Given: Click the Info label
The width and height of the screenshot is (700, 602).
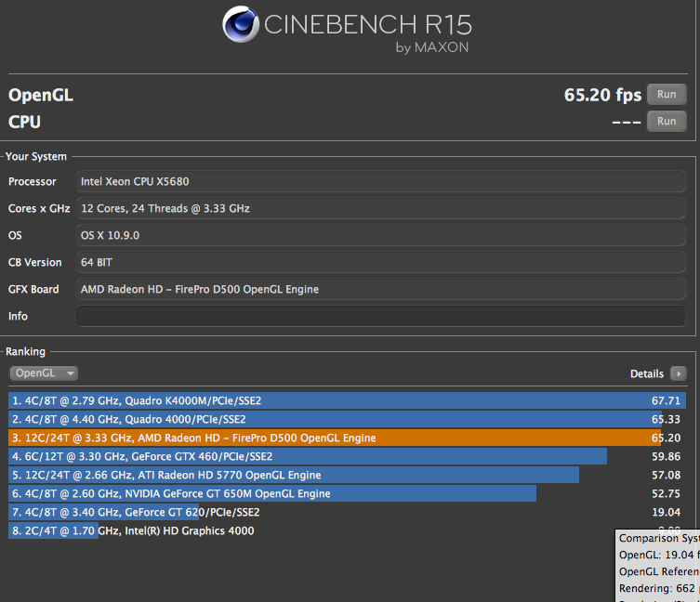Looking at the screenshot, I should tap(18, 317).
